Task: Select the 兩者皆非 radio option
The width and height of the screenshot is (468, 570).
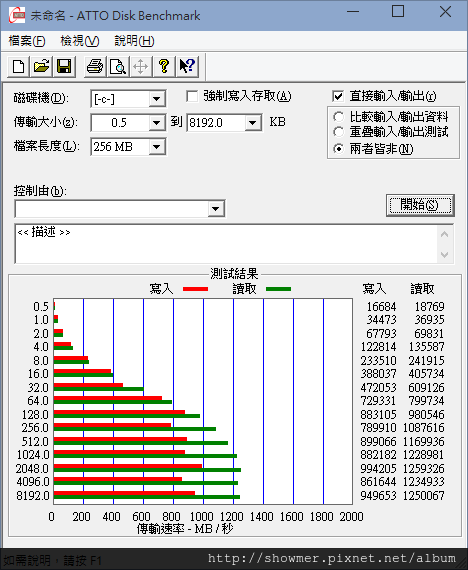Action: (339, 149)
